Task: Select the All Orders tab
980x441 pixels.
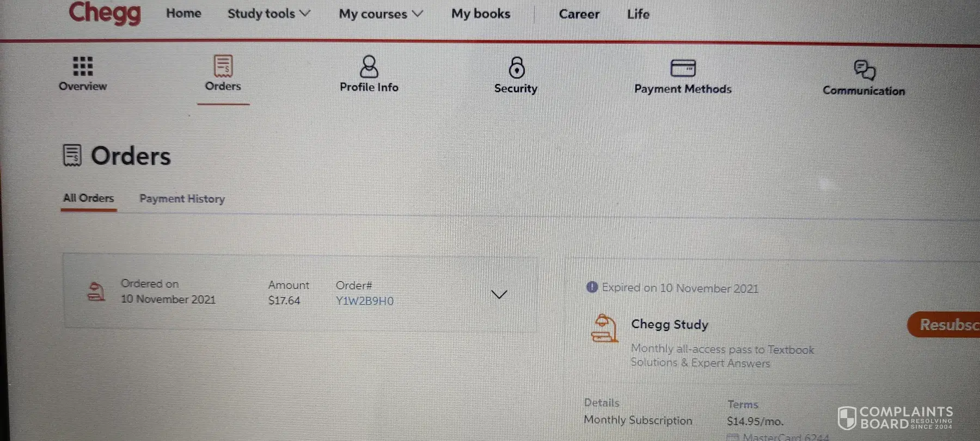Action: point(88,198)
